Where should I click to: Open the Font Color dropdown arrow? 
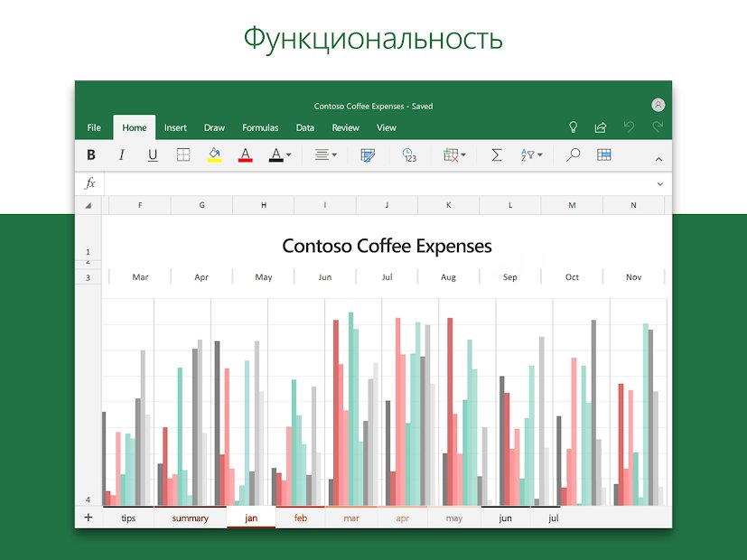point(288,154)
